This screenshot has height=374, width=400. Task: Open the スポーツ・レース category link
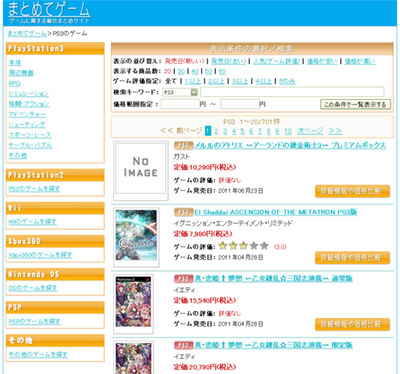point(30,135)
